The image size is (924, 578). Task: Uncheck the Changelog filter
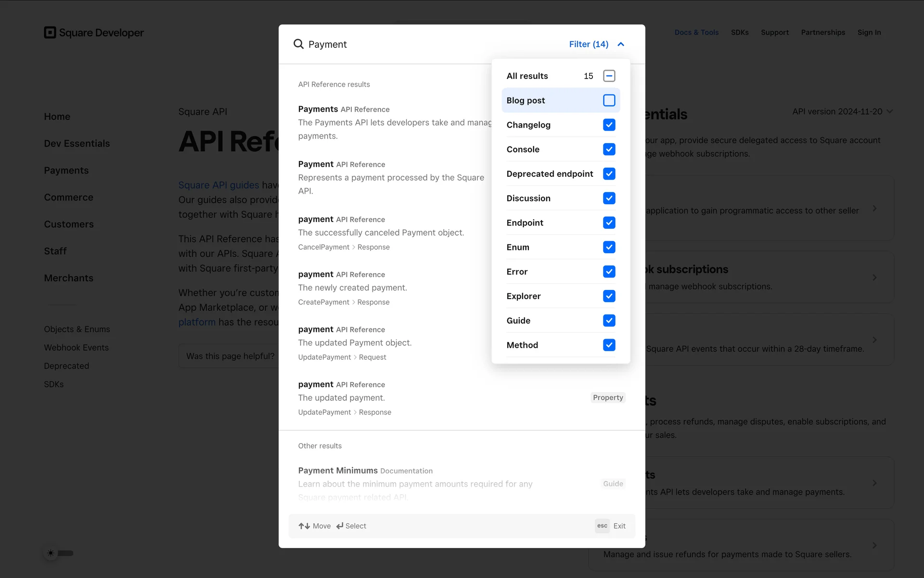tap(609, 125)
